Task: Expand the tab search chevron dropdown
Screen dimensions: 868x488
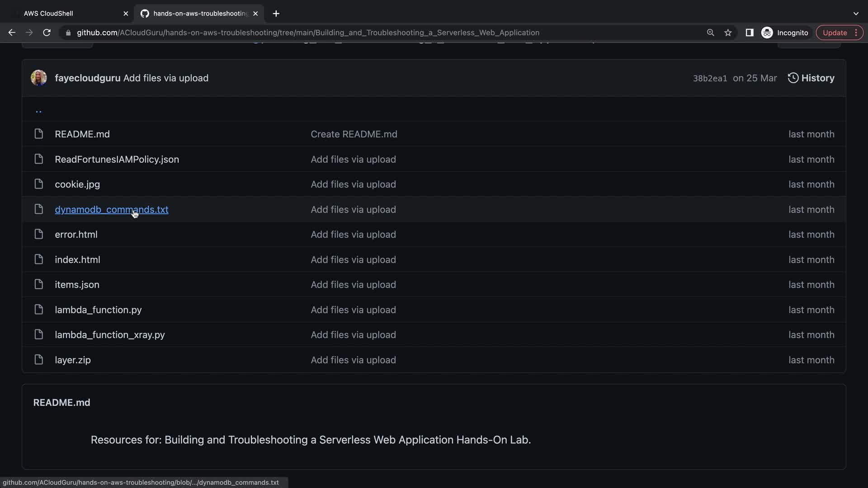Action: [855, 14]
